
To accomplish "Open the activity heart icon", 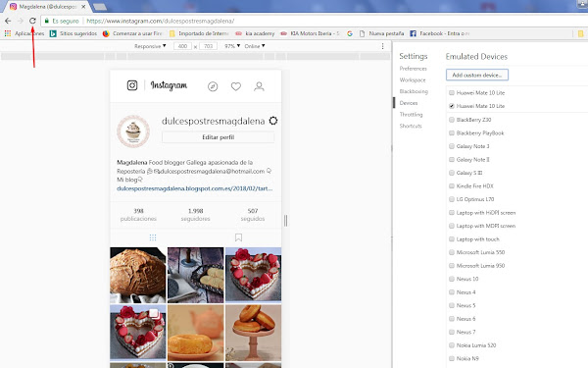I will 236,86.
